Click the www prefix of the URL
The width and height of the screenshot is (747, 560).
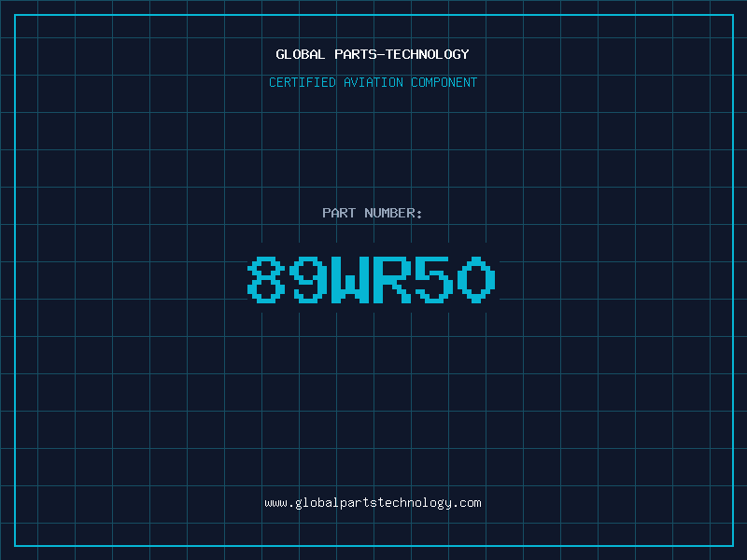pos(275,503)
